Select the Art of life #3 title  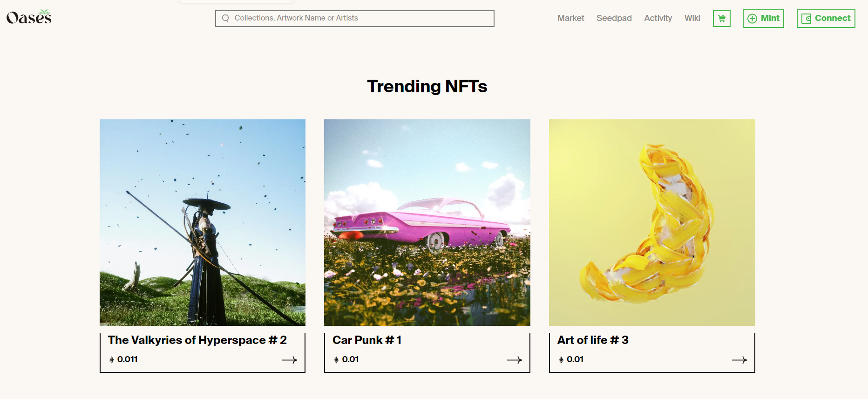(593, 340)
